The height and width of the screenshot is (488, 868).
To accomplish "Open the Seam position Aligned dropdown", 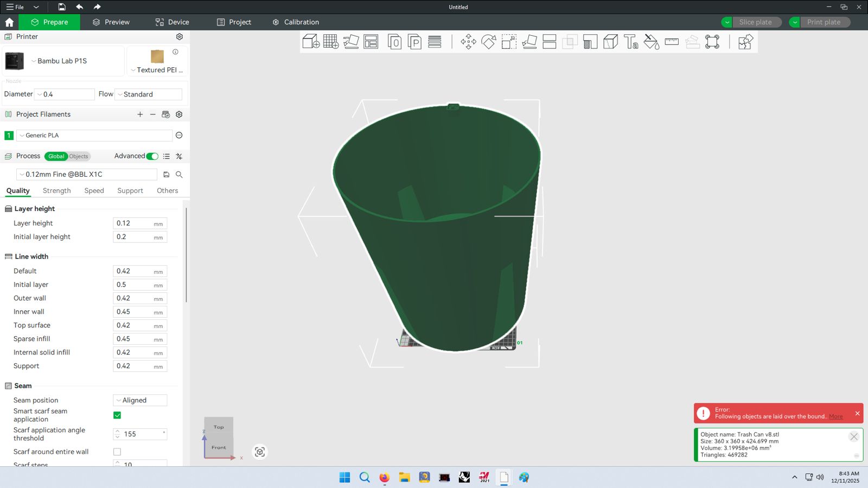I will (140, 400).
